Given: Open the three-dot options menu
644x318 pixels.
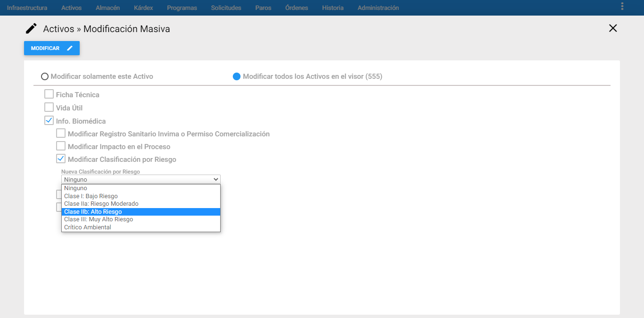Looking at the screenshot, I should tap(622, 6).
